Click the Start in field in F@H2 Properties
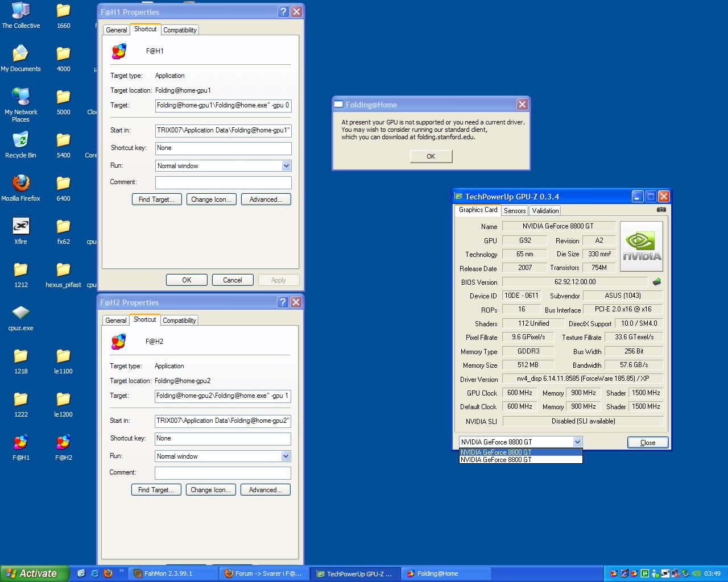728x582 pixels. coord(223,421)
